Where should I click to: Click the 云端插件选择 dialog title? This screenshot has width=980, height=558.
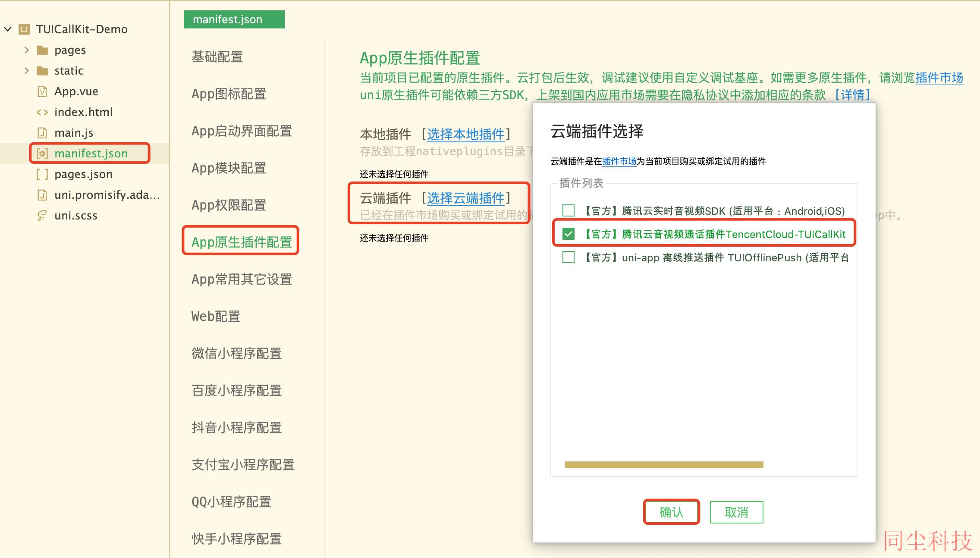point(597,131)
